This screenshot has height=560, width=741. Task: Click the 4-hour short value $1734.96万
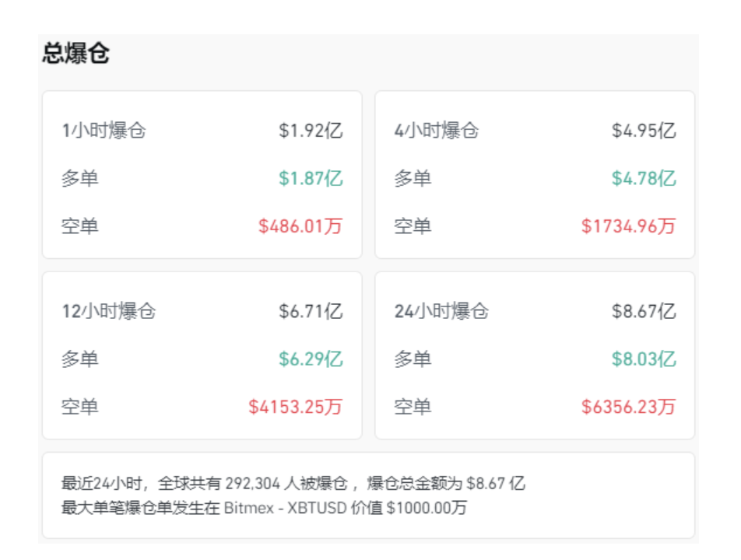(x=628, y=226)
